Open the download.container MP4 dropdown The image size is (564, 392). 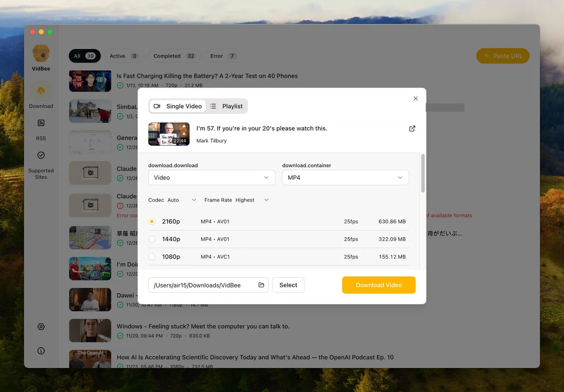(345, 178)
